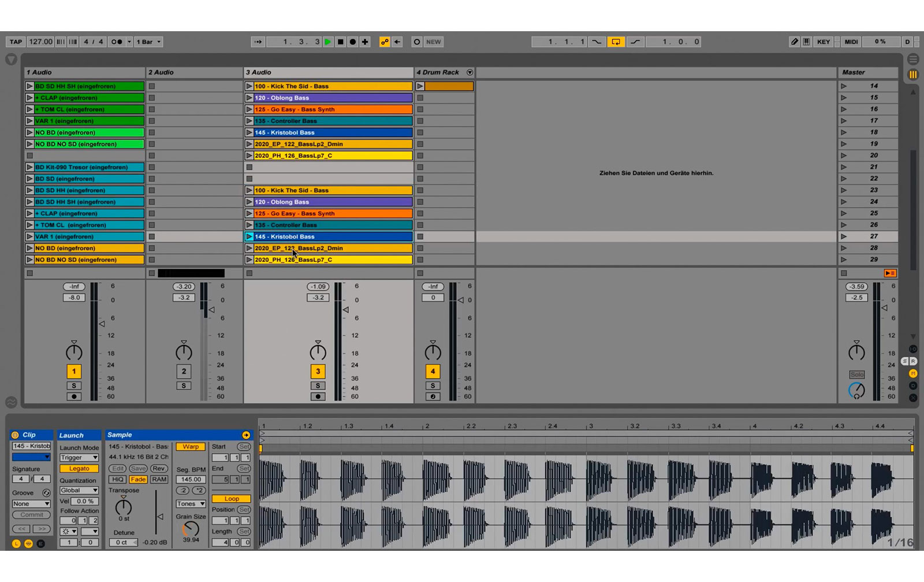Click the Overdub plus button
This screenshot has width=924, height=582.
click(x=365, y=42)
